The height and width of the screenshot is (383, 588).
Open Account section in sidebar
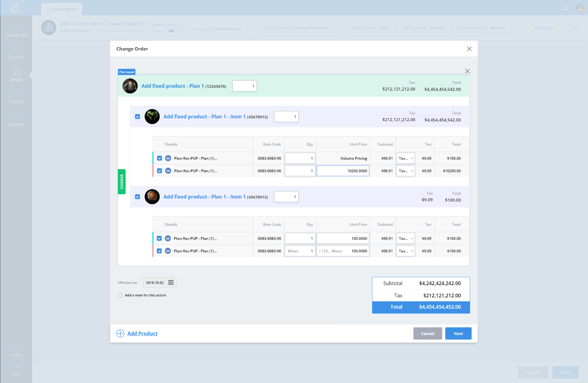tap(16, 52)
